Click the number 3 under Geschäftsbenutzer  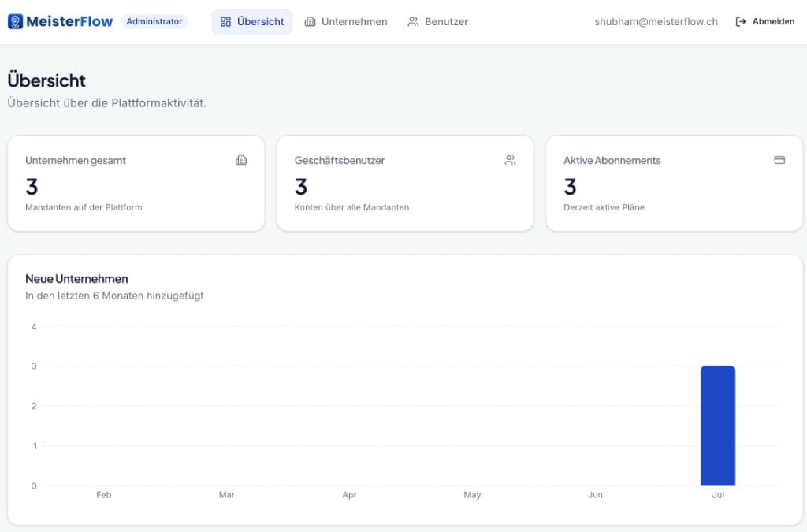[301, 187]
